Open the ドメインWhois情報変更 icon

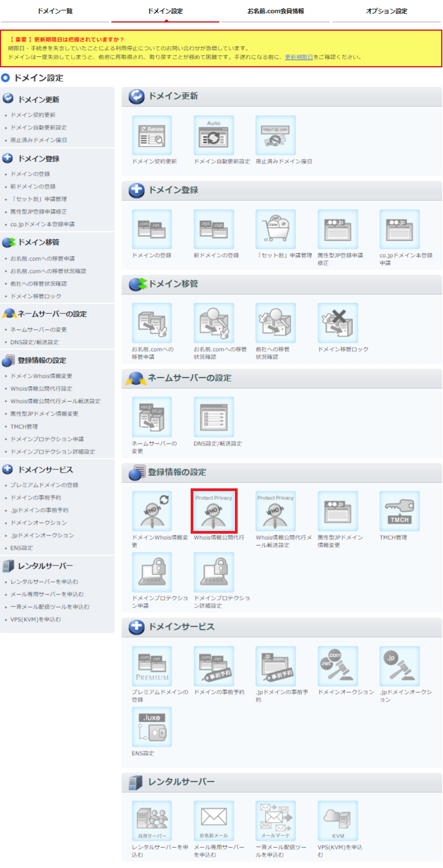152,511
